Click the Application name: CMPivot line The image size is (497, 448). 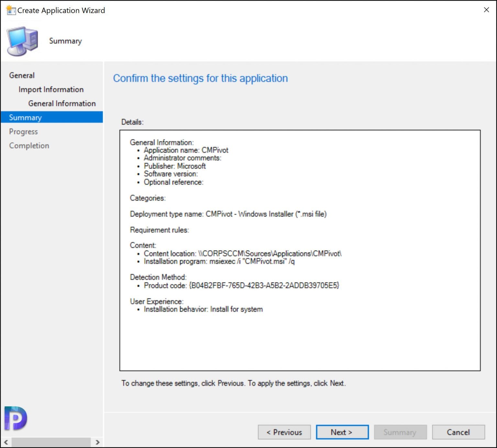pos(186,150)
